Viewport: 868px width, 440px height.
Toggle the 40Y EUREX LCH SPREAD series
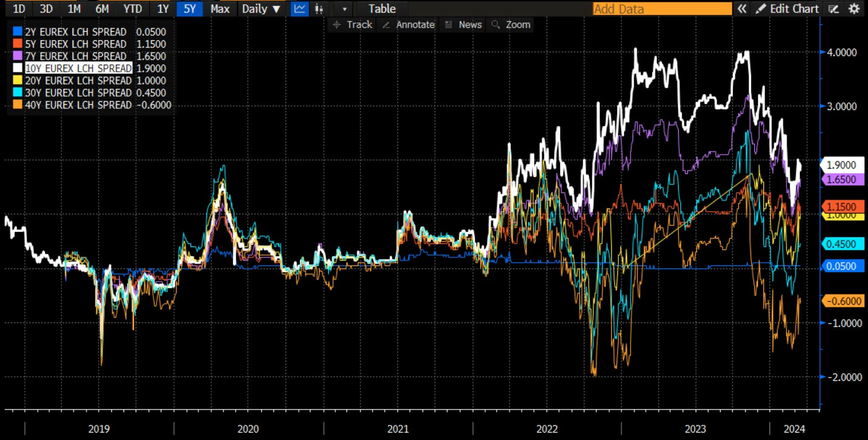(78, 105)
